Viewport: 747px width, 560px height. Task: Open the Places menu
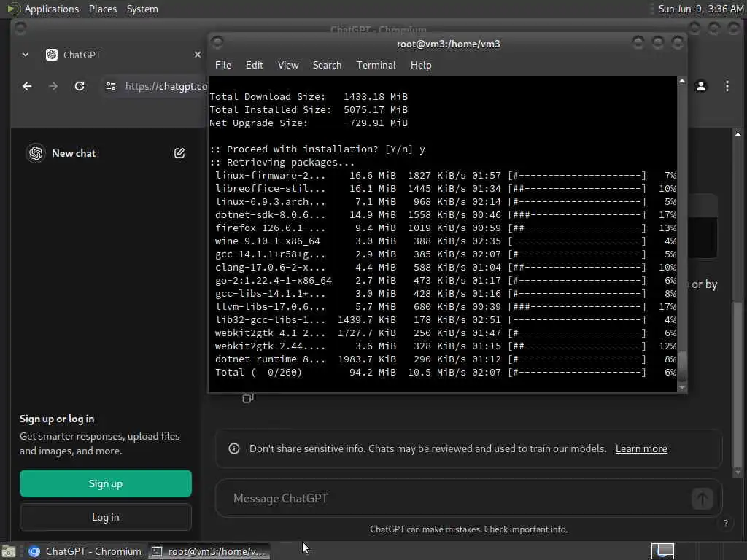pos(103,9)
